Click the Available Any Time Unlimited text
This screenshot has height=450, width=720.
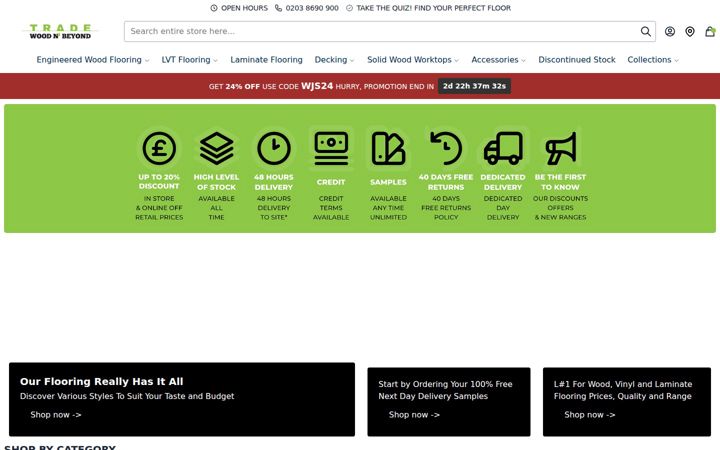pos(388,208)
